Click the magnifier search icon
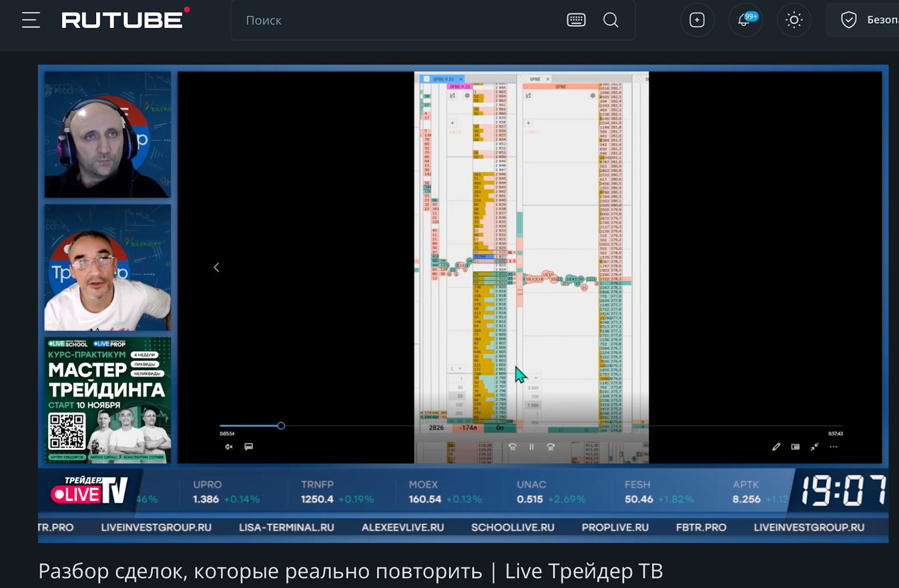Screen dimensions: 899x588 point(611,20)
